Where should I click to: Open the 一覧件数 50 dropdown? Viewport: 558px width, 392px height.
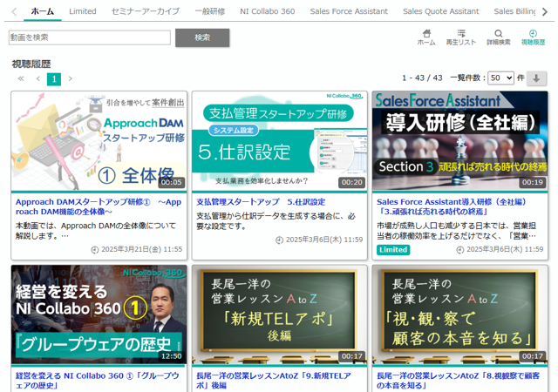[x=500, y=78]
